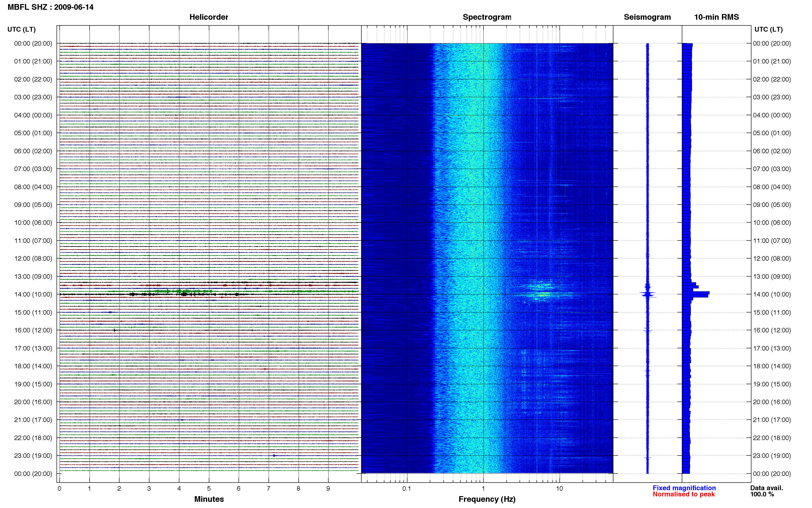
Task: Click the left '19:00 (15:00)' time label
Action: pos(33,384)
